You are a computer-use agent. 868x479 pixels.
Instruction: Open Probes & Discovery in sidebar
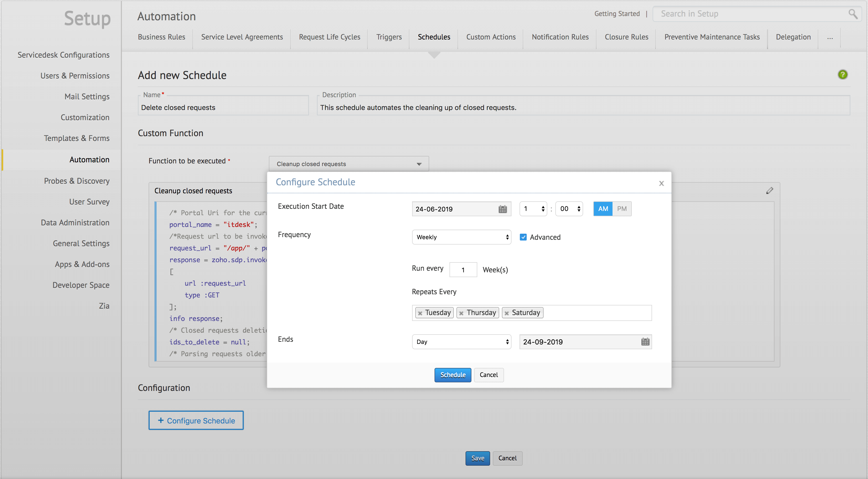click(76, 181)
